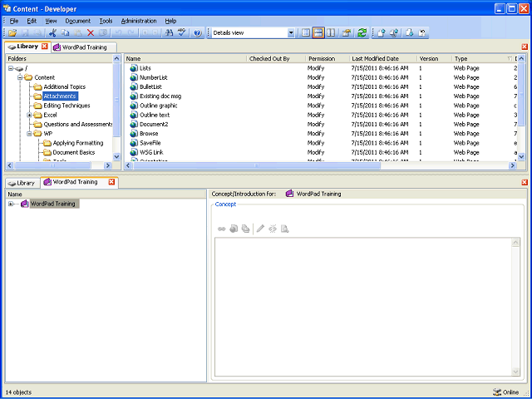
Task: Sort by Last Modified Date column header
Action: [383, 59]
